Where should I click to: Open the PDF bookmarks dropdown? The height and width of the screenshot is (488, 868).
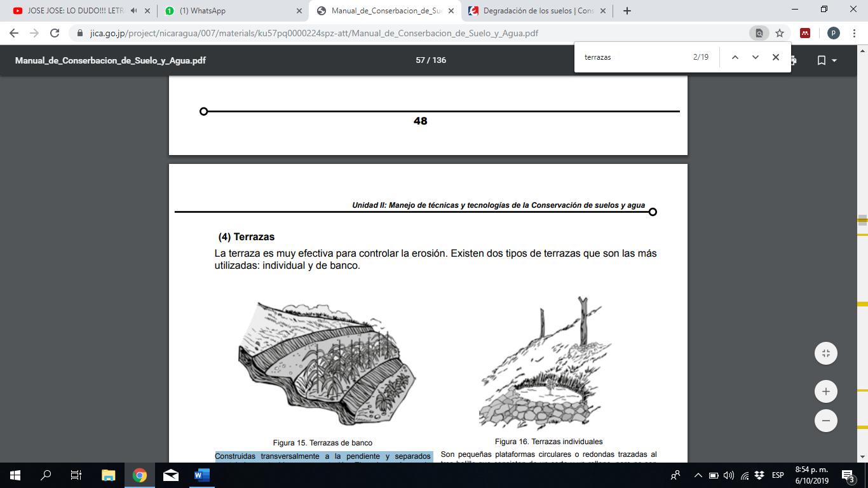[x=826, y=60]
